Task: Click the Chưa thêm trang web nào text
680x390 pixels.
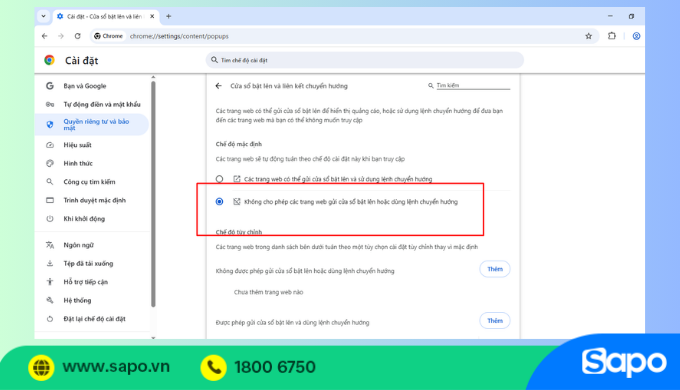Action: coord(268,292)
